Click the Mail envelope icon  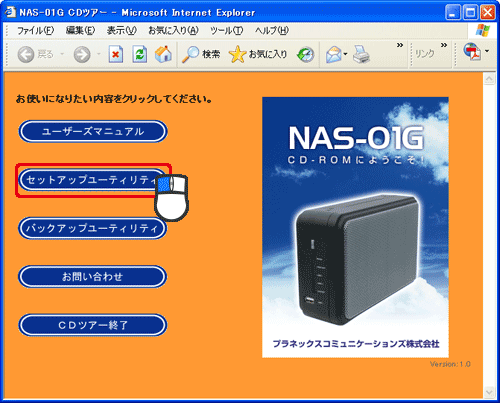coord(334,54)
